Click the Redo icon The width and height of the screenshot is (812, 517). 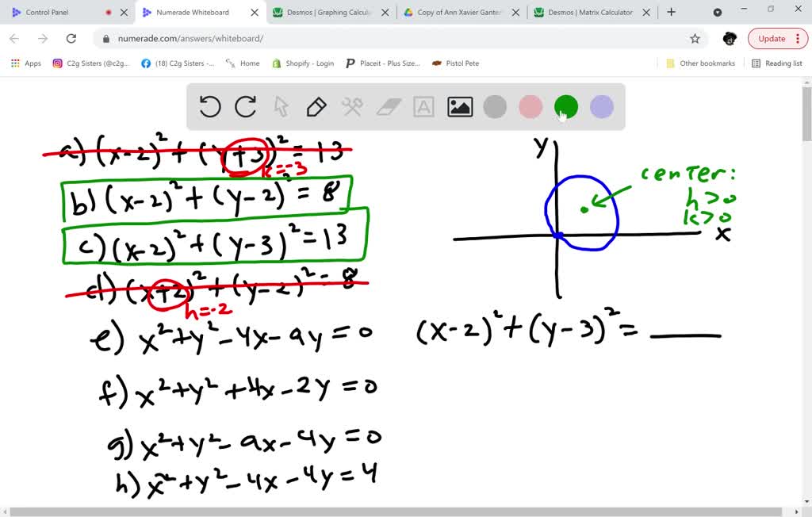click(x=245, y=106)
